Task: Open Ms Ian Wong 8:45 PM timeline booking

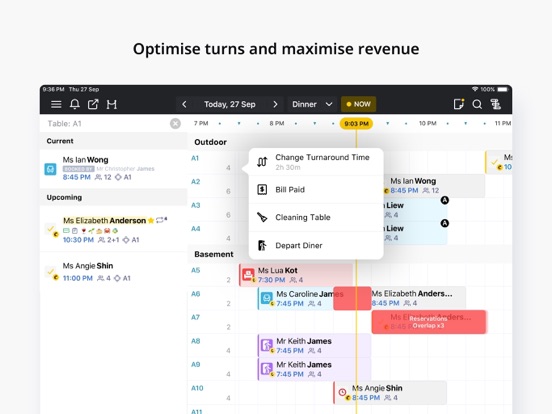Action: [434, 186]
